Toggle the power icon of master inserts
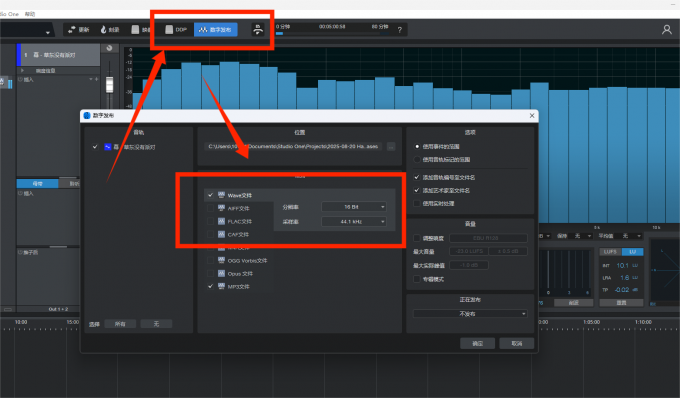680x398 pixels. (x=20, y=193)
